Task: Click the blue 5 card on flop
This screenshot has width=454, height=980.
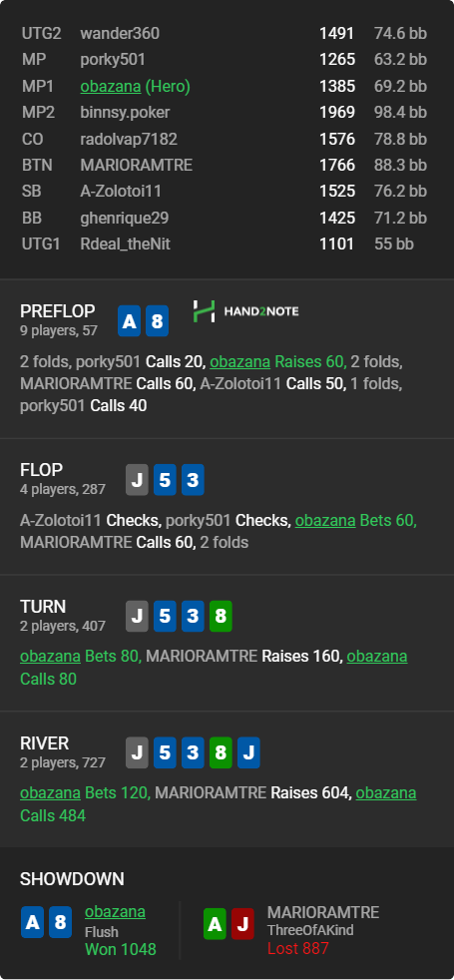Action: click(x=165, y=480)
